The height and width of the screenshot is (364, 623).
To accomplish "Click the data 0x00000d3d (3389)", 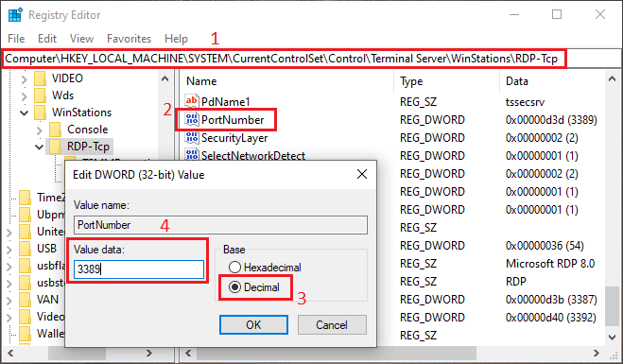I will coord(551,120).
